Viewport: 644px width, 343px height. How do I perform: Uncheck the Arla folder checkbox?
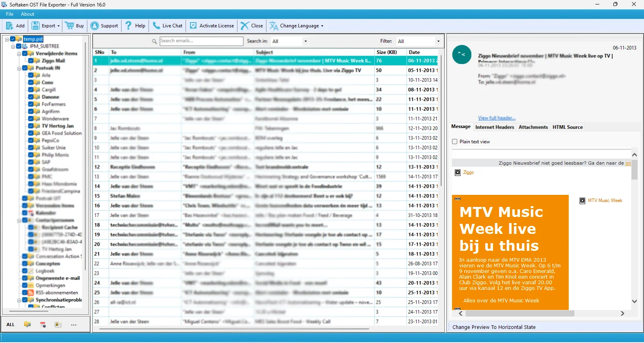pyautogui.click(x=31, y=75)
